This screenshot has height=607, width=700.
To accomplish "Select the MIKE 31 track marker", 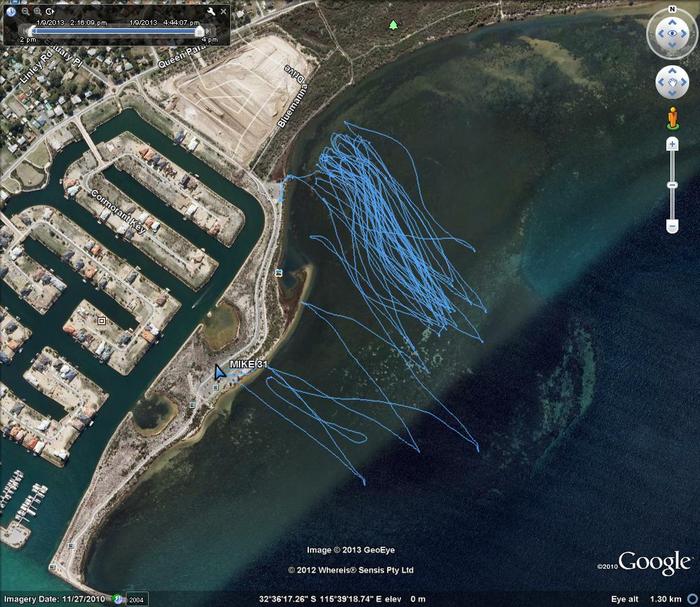I will pos(220,371).
